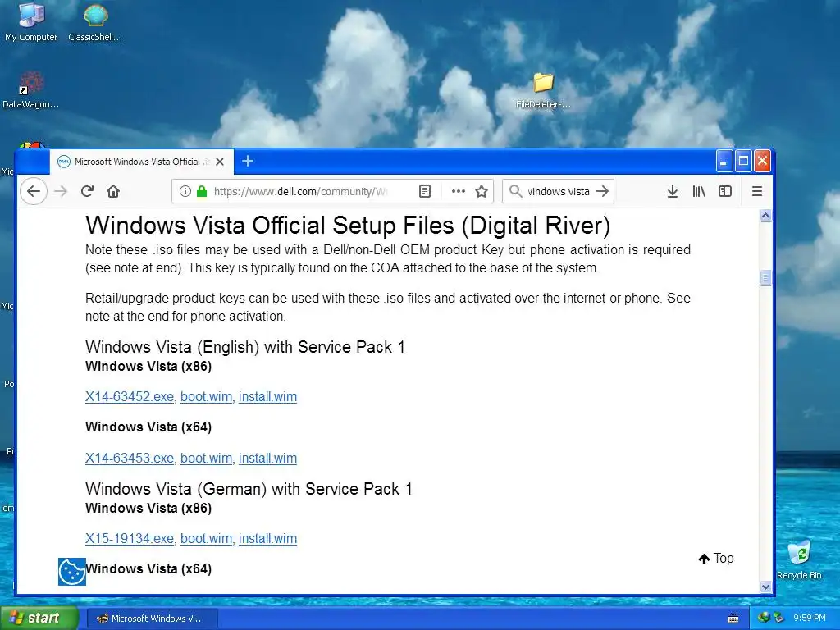This screenshot has height=630, width=840.
Task: Open the Library menu
Action: pos(699,191)
